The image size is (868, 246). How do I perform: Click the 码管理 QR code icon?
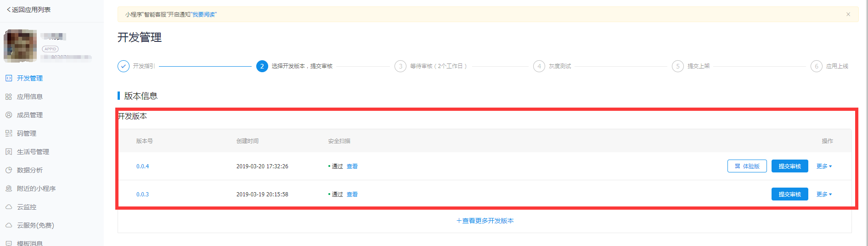9,133
